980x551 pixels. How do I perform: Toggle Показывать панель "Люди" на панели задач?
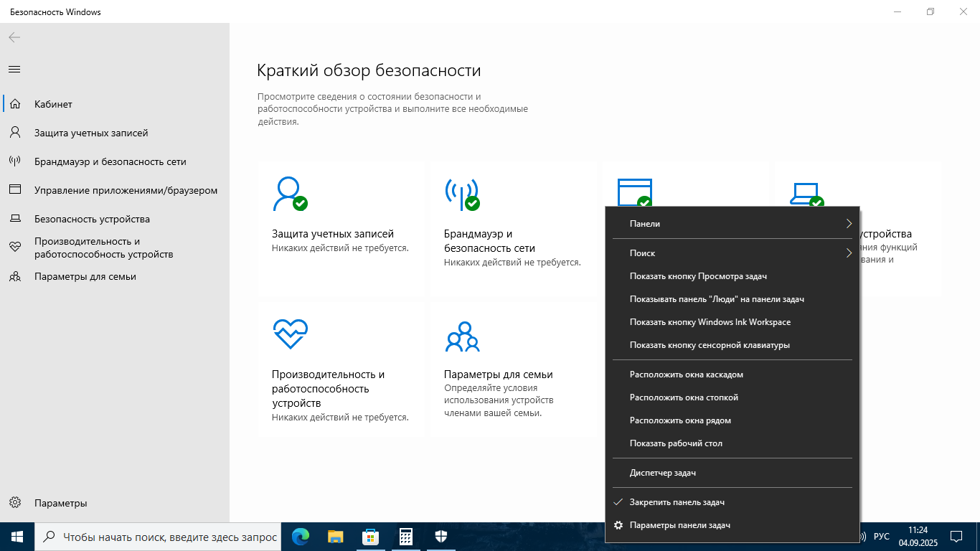(x=732, y=299)
